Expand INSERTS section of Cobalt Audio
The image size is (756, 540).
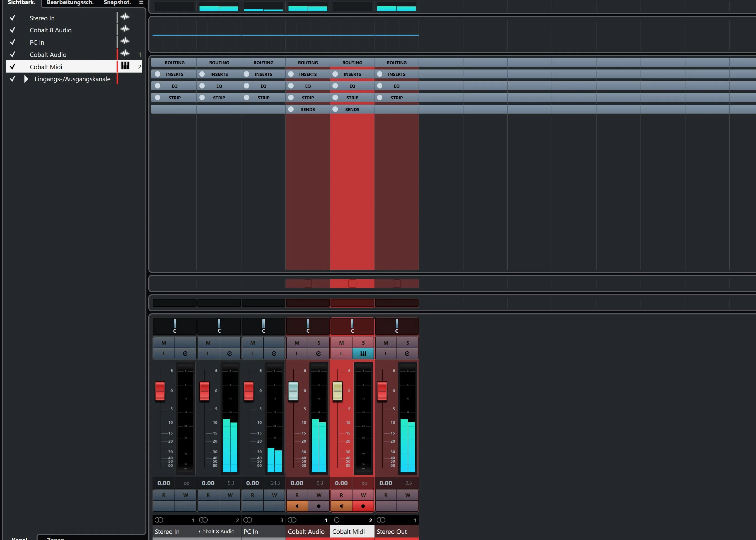(308, 74)
